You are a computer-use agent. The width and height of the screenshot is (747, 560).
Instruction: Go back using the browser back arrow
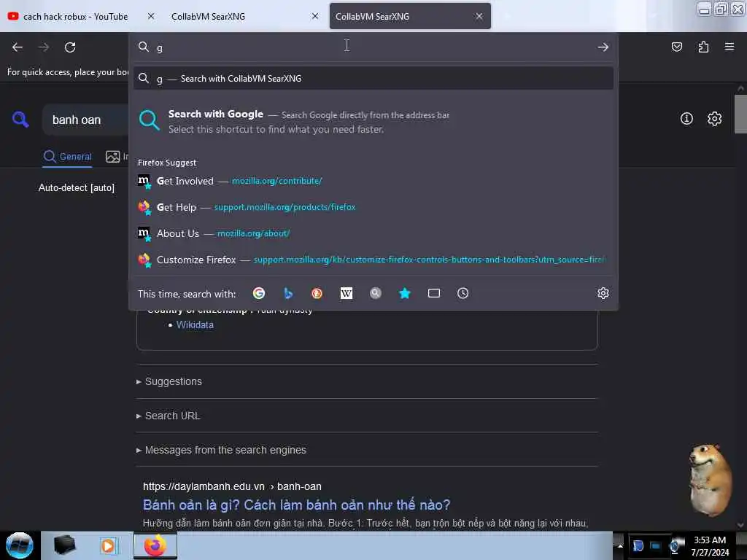[18, 47]
